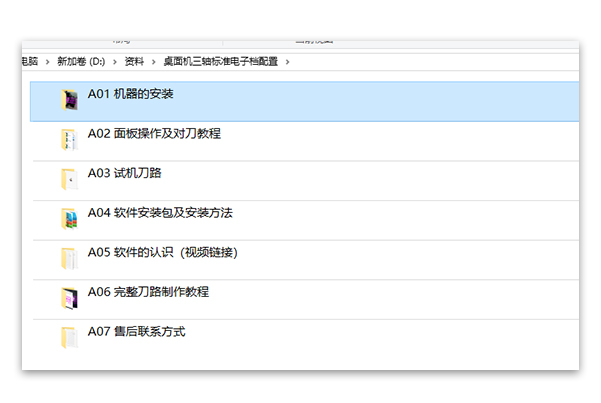Select the A06 完整刀路制作教程 folder icon
This screenshot has height=403, width=601.
(70, 297)
